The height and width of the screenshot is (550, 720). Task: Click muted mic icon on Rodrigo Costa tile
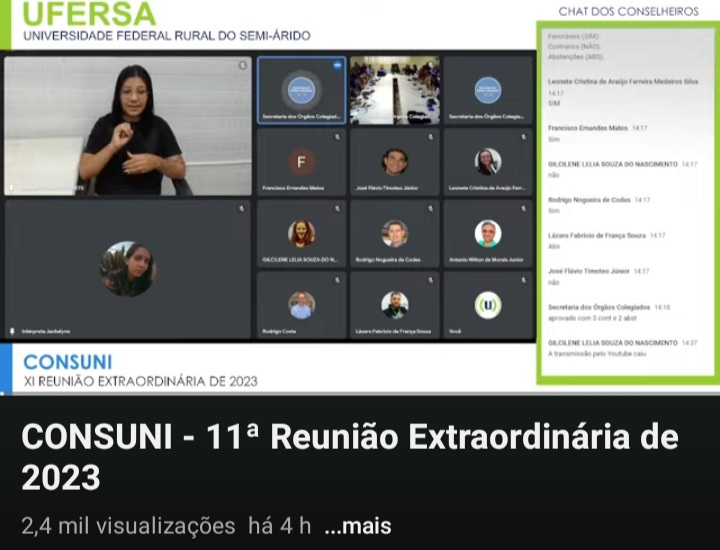(x=338, y=280)
